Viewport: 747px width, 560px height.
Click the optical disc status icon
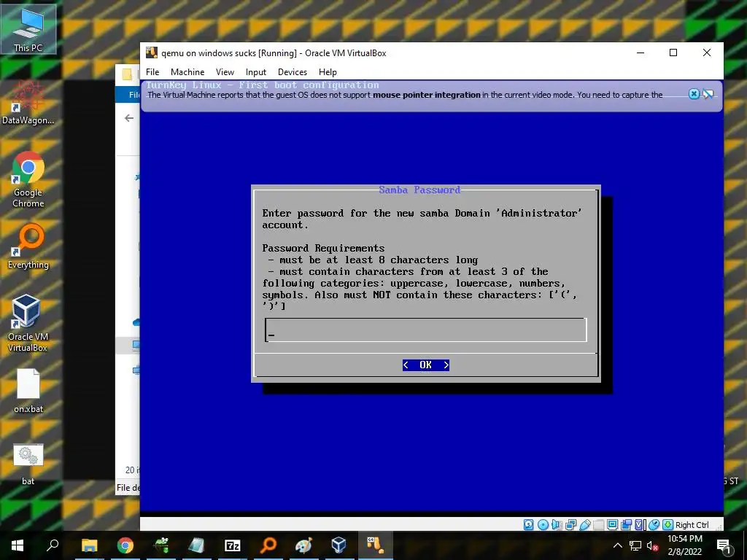click(543, 525)
